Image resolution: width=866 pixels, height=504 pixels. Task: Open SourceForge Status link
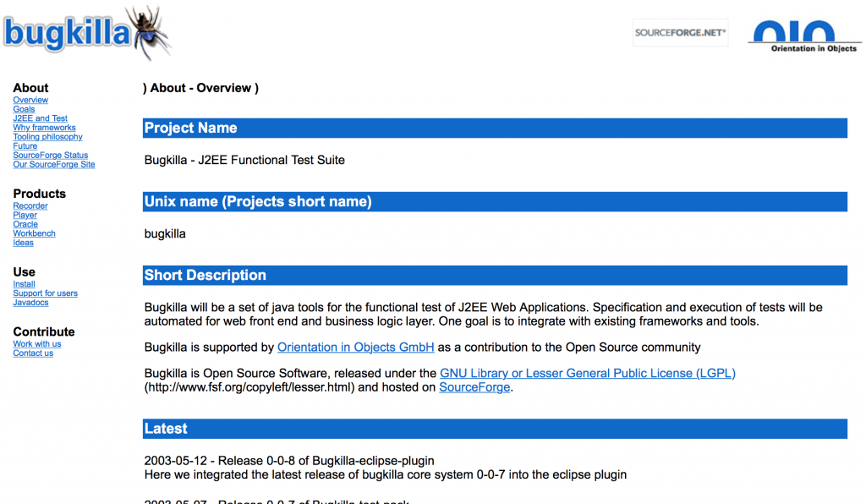50,155
